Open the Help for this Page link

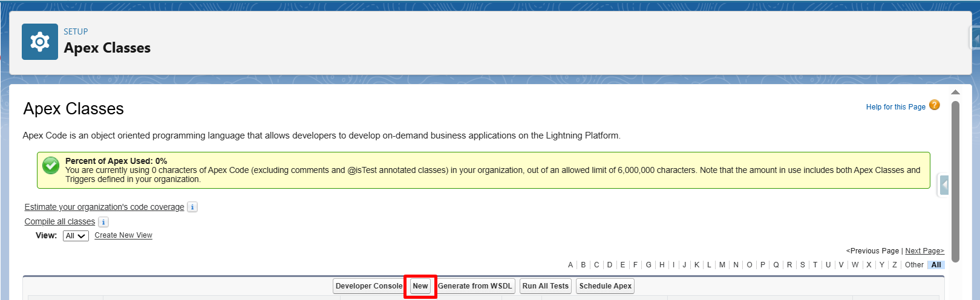(x=895, y=107)
